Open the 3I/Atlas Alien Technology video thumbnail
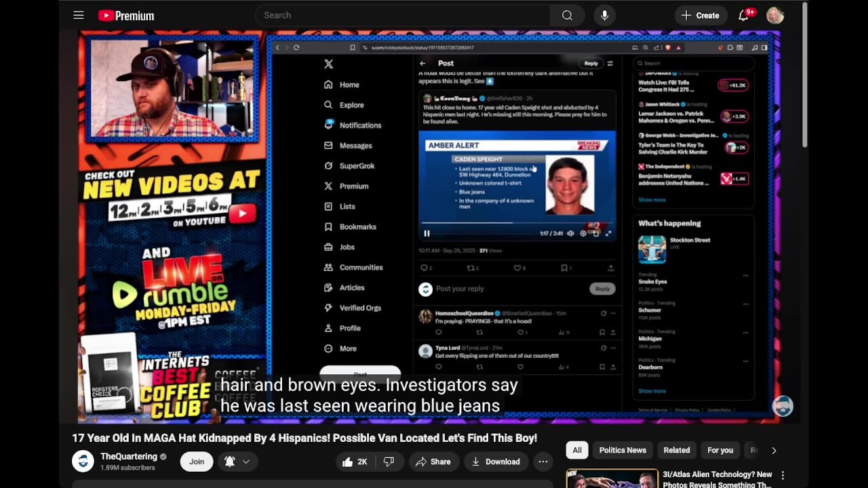 tap(612, 479)
